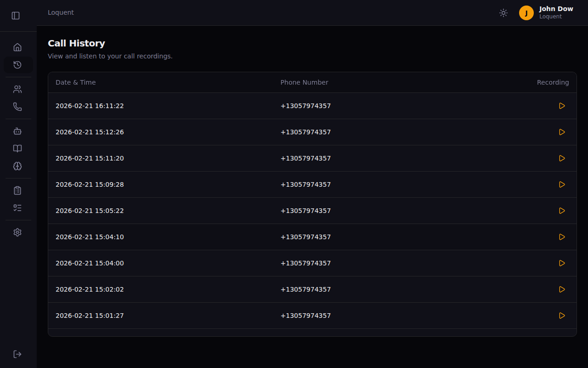Image resolution: width=588 pixels, height=368 pixels.
Task: Open the task checklist icon
Action: click(17, 207)
